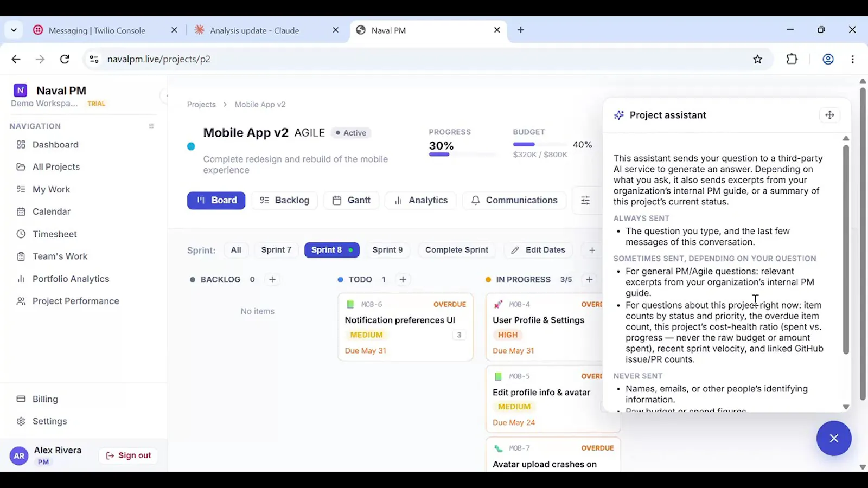Click the filter sliders icon button
Screen dimensions: 868x488
pos(585,201)
